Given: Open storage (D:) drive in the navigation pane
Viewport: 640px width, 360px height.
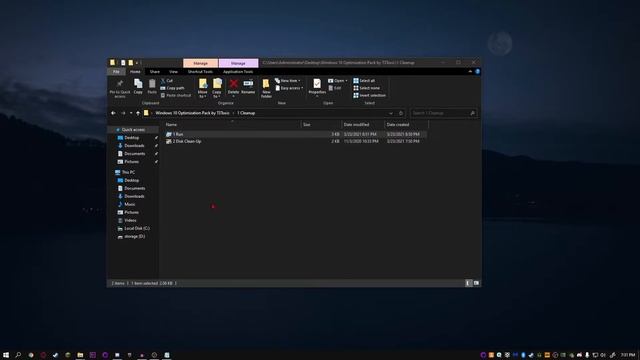Looking at the screenshot, I should (x=134, y=236).
